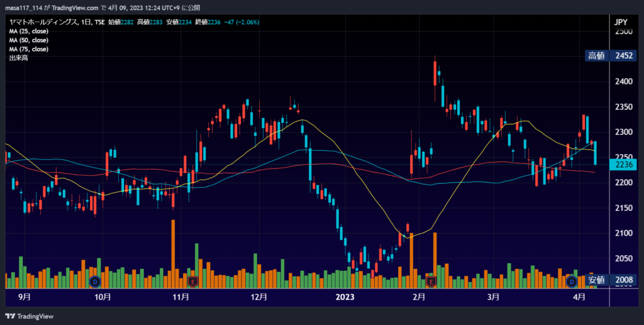Select the MA (75, close) indicator label

click(29, 49)
